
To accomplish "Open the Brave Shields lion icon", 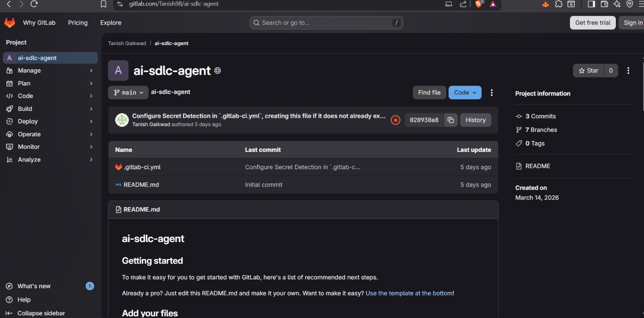I will [x=479, y=4].
